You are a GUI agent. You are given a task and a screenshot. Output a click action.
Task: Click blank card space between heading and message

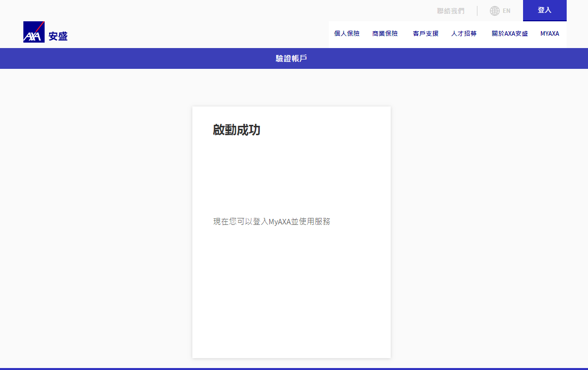pyautogui.click(x=291, y=176)
